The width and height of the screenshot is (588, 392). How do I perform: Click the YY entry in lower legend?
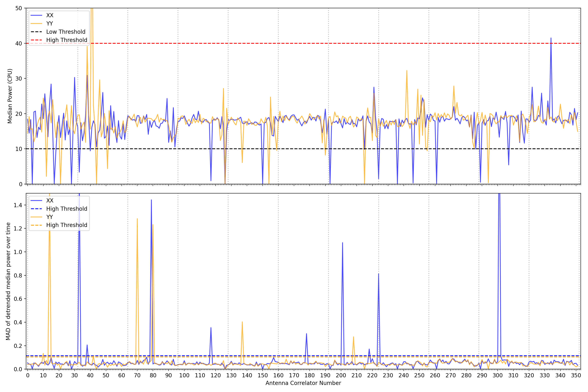point(50,217)
